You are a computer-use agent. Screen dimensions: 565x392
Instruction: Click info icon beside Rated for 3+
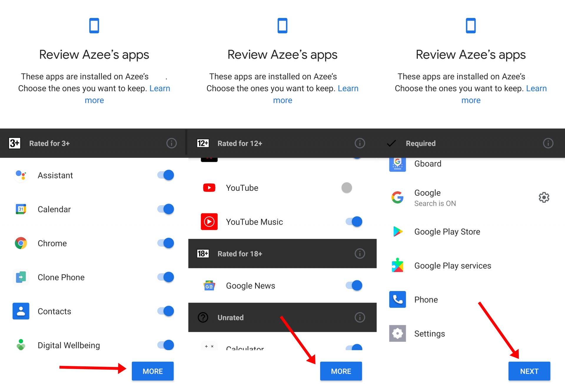pos(172,143)
